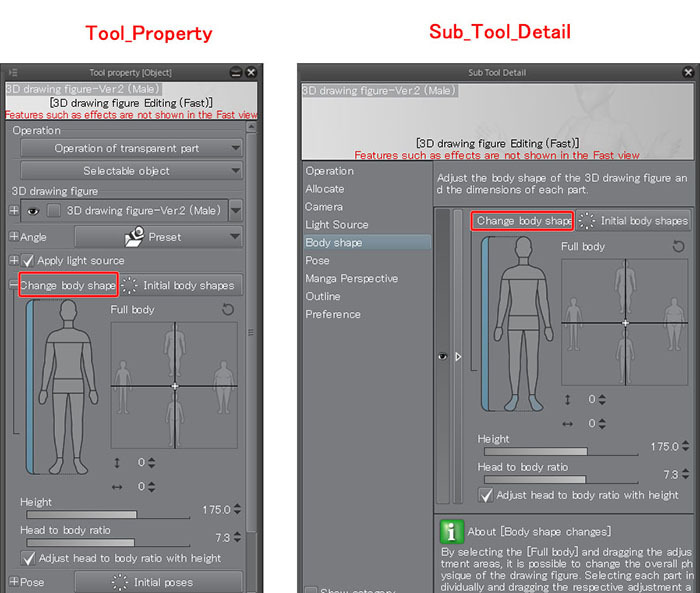Adjust horizontal value stepper in Tool property

pyautogui.click(x=152, y=487)
